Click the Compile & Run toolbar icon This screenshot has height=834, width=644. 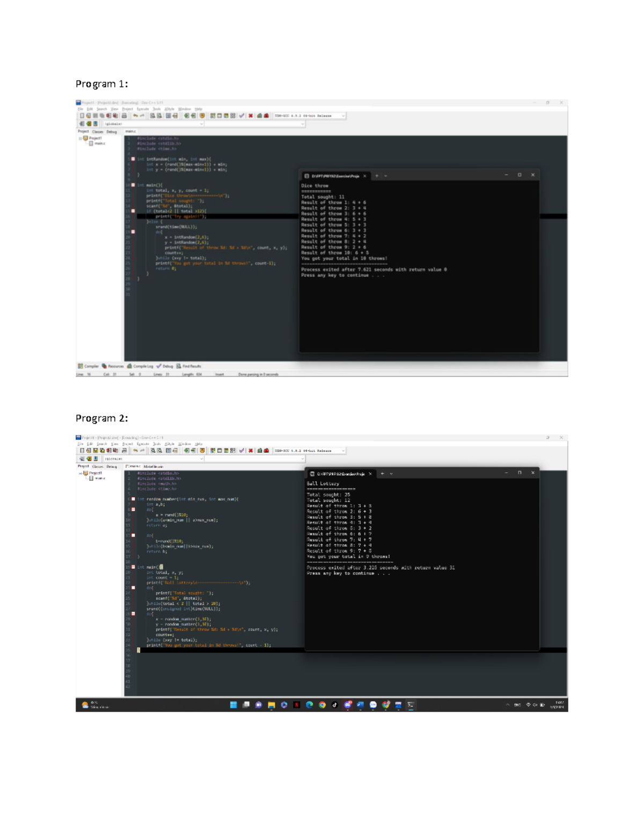point(201,115)
